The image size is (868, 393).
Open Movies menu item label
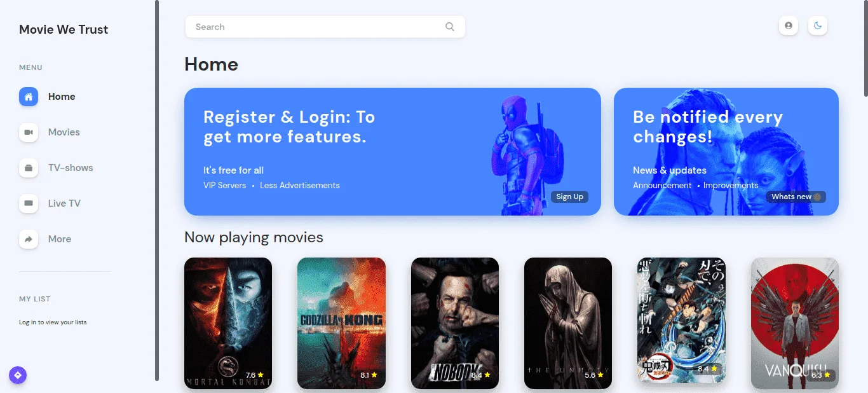[64, 132]
